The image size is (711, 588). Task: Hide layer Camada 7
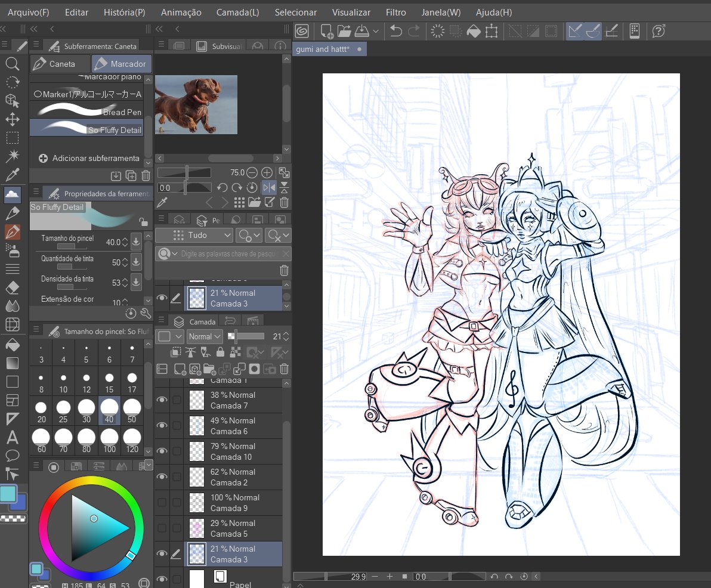[162, 400]
